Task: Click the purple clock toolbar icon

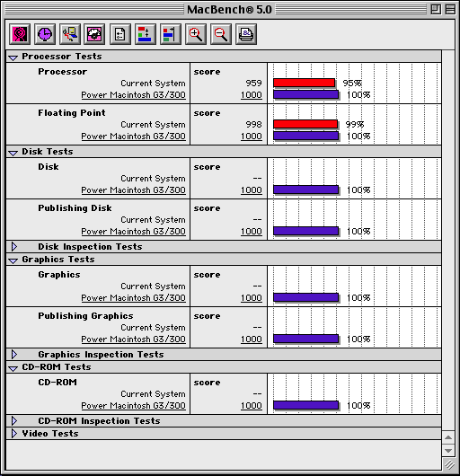Action: 45,34
